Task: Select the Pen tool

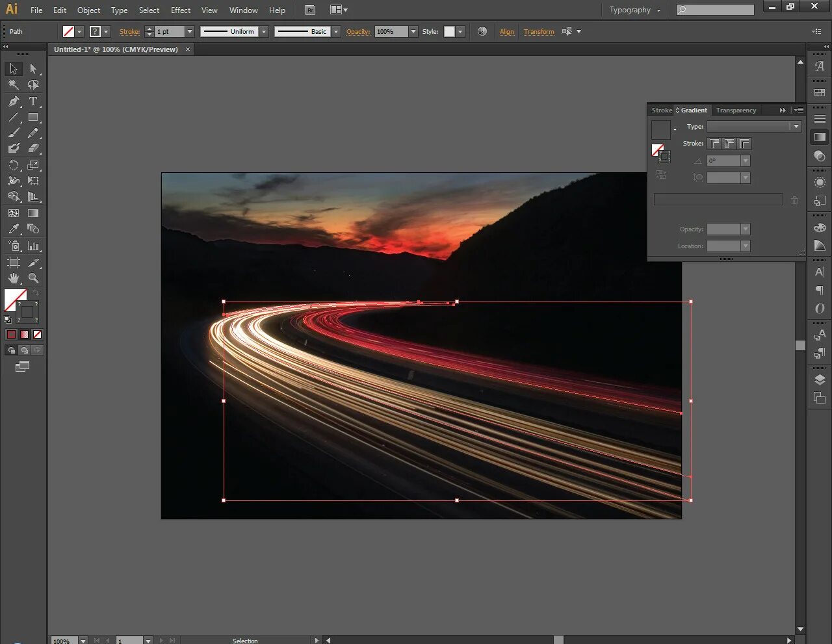Action: [x=14, y=101]
